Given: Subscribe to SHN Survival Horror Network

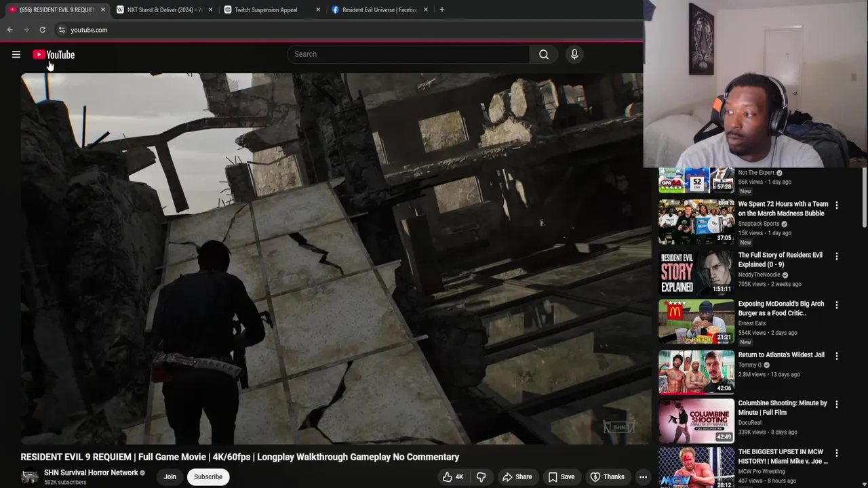Looking at the screenshot, I should point(208,476).
